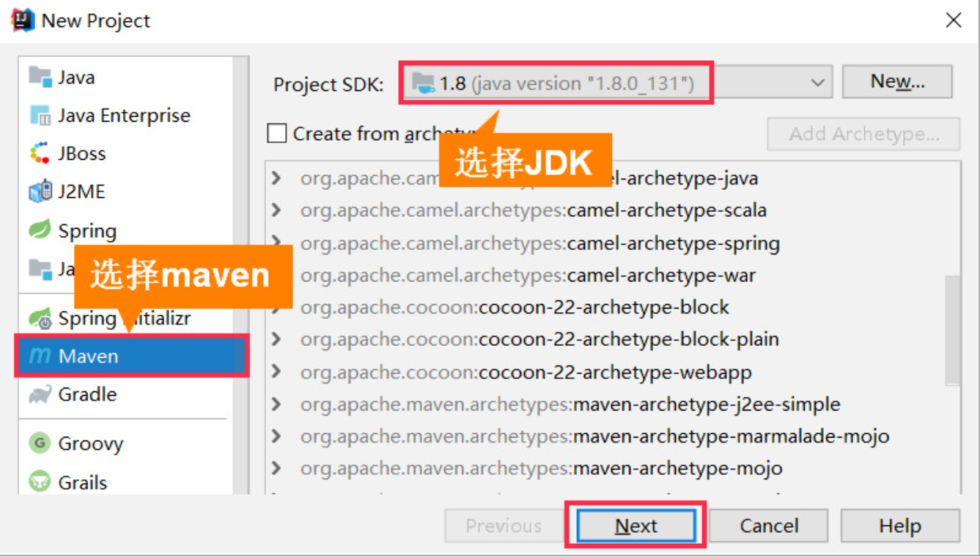Click the Cancel button
This screenshot has height=557, width=980.
click(x=768, y=525)
